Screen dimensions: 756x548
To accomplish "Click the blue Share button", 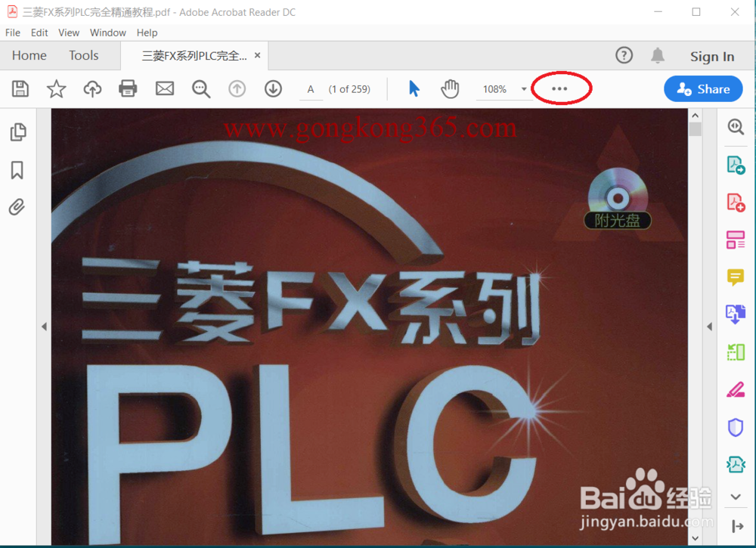I will click(x=703, y=88).
